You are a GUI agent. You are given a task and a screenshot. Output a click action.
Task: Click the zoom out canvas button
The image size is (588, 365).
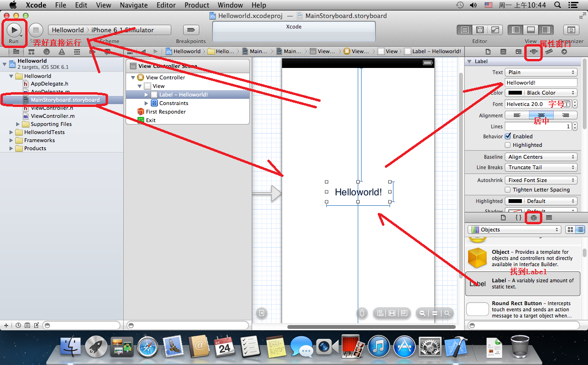pos(422,313)
